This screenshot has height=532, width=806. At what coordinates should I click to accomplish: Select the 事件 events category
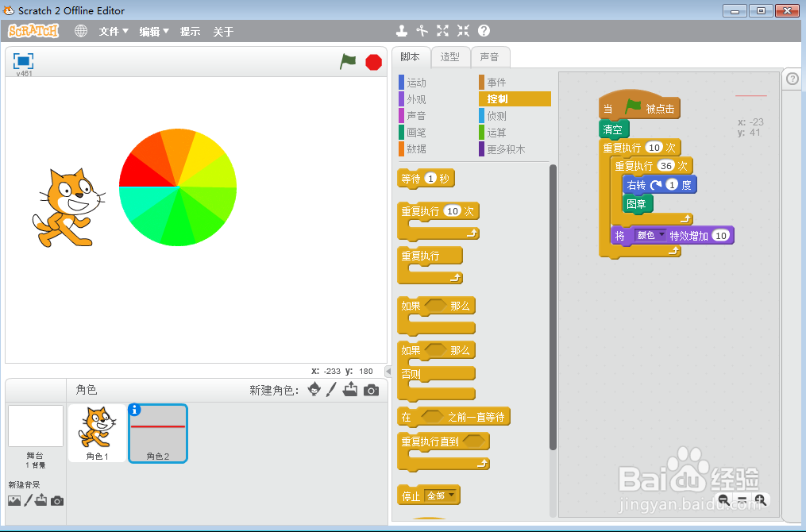click(496, 83)
